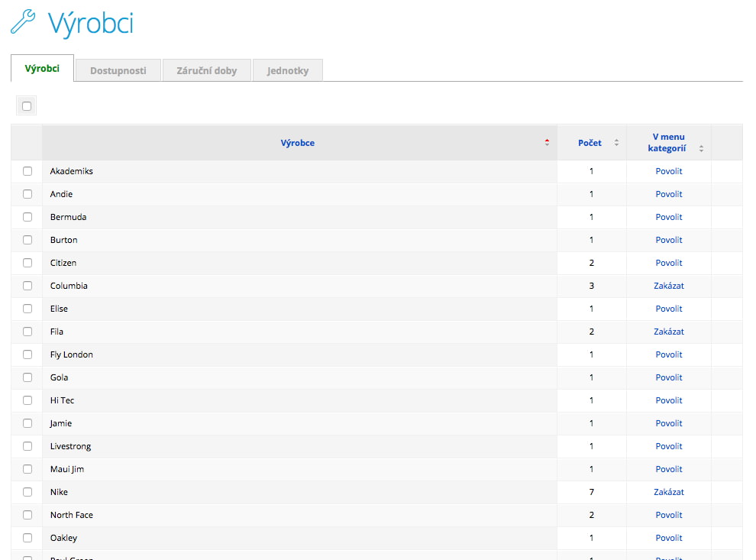Click the count 3 in Columbia row
The width and height of the screenshot is (756, 560).
[x=592, y=286]
